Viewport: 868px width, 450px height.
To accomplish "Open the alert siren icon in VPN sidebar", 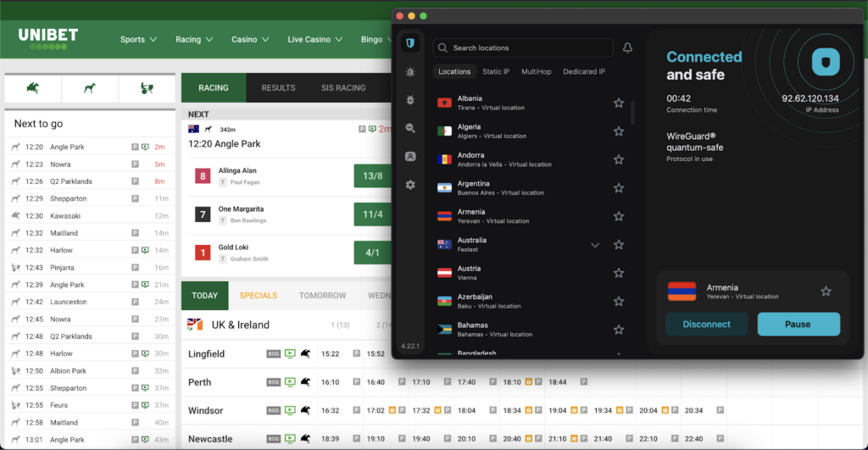I will pyautogui.click(x=410, y=71).
